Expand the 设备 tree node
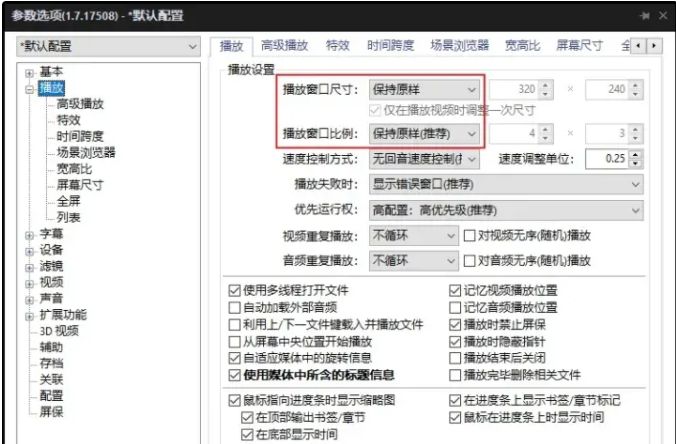The width and height of the screenshot is (676, 444). [x=29, y=252]
